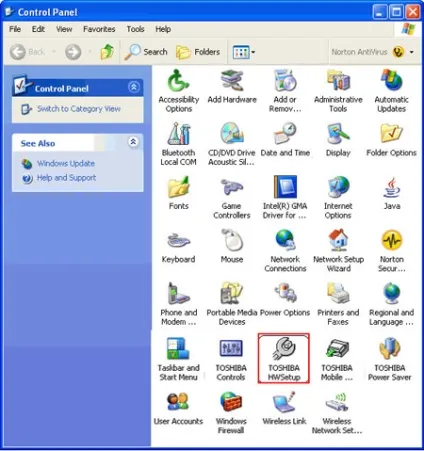This screenshot has width=424, height=451.
Task: Open the Views dropdown button
Action: click(x=244, y=52)
